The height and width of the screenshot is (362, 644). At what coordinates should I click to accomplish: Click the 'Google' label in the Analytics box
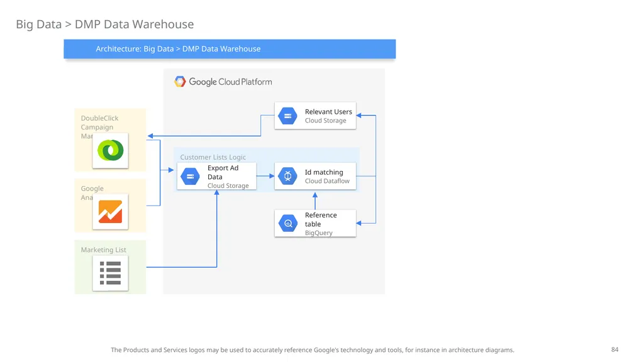coord(92,189)
